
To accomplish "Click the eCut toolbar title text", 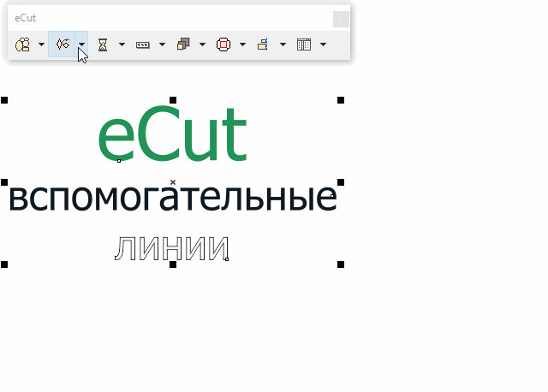I will (25, 18).
